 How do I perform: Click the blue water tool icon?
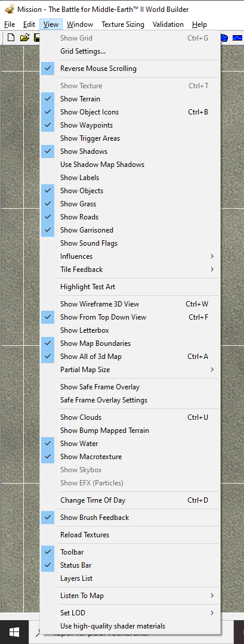click(x=237, y=38)
